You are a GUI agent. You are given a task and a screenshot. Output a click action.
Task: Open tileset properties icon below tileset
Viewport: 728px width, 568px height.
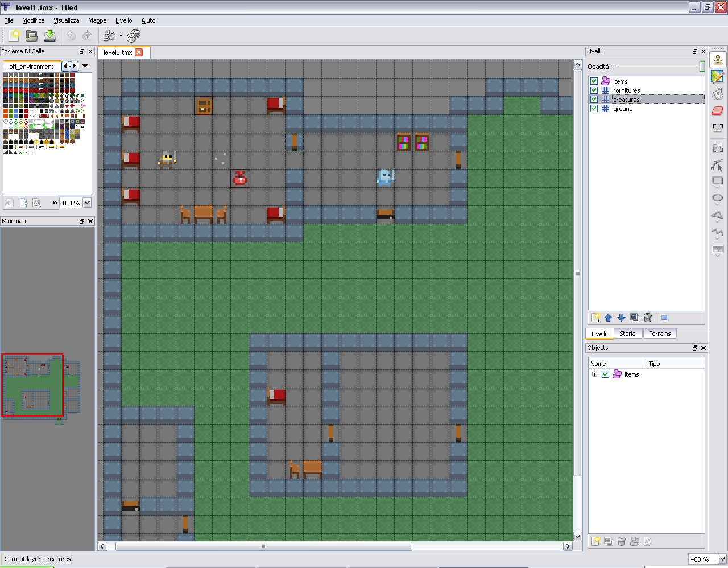[36, 203]
